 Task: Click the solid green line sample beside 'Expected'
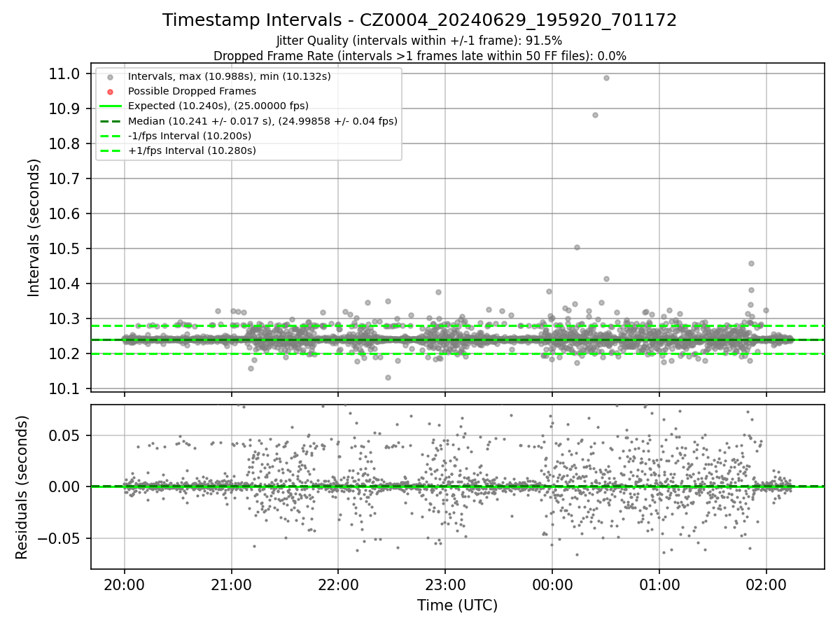(x=111, y=106)
